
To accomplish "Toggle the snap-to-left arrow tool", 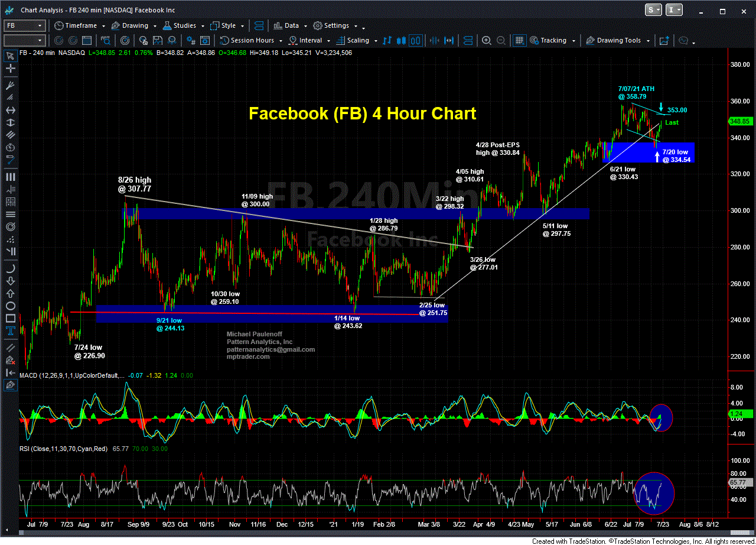I will pyautogui.click(x=10, y=372).
